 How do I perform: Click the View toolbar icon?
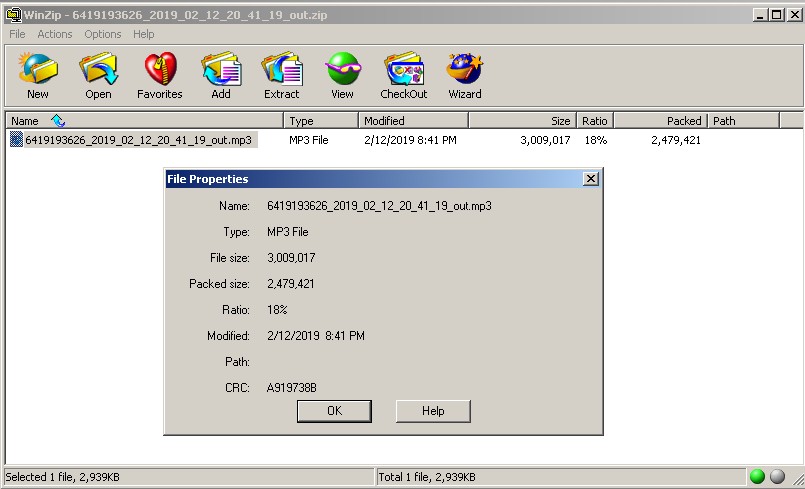(x=342, y=68)
